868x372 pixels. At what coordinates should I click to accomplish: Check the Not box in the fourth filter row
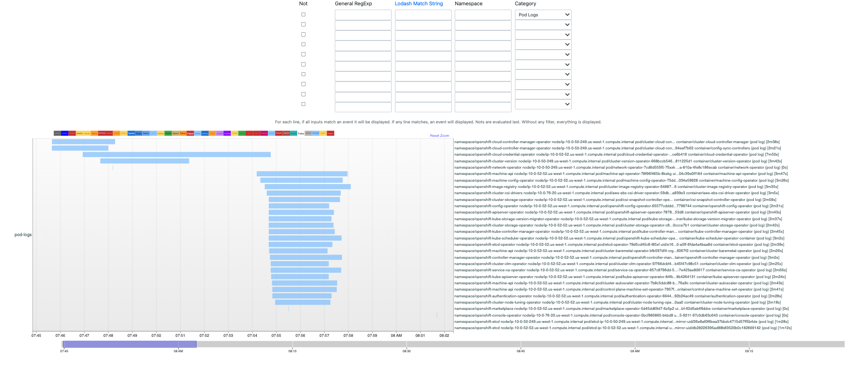point(303,44)
